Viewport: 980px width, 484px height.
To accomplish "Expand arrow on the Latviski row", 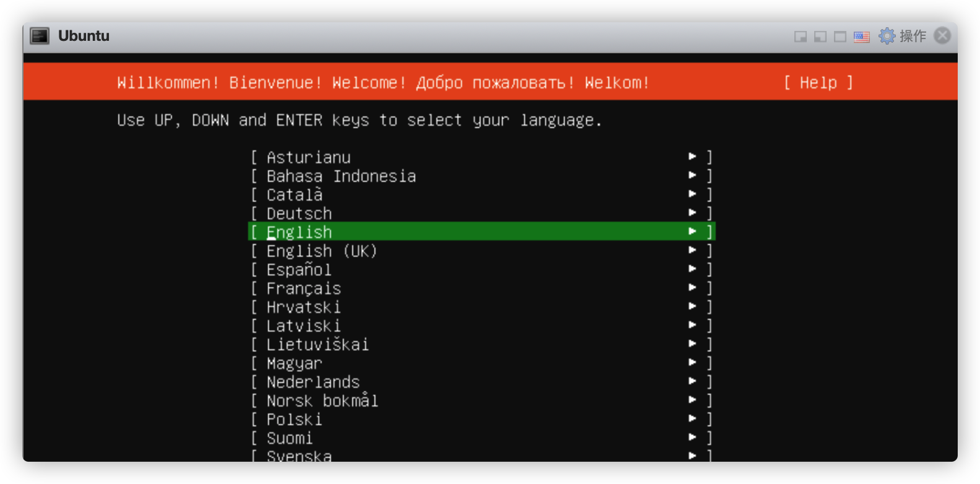I will 693,325.
